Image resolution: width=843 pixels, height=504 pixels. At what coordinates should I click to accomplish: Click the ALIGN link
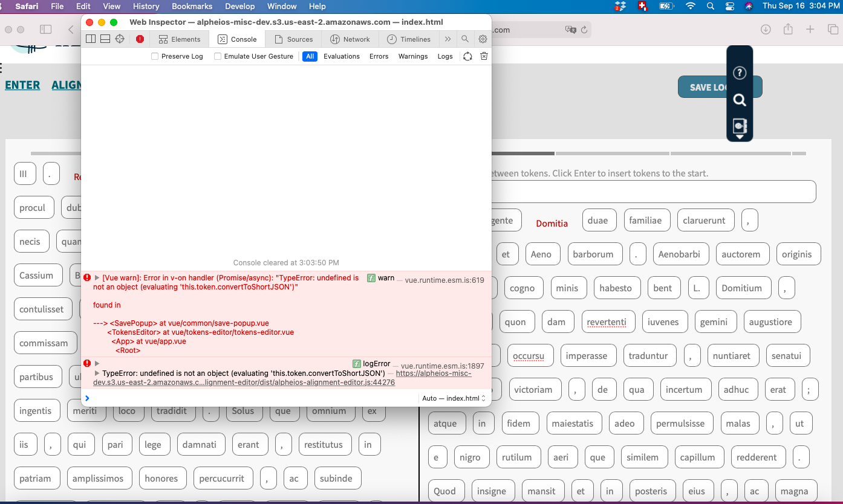68,85
